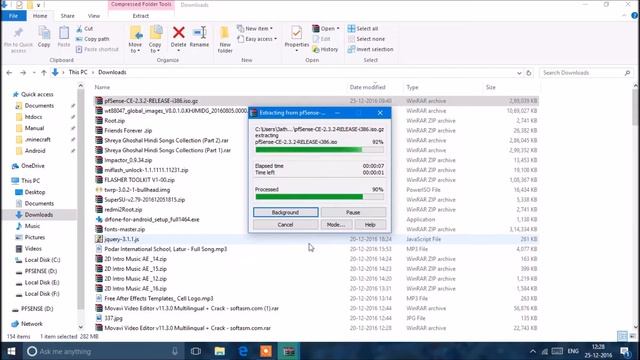
Task: Open Local Disk (C:) in sidebar
Action: 42,260
